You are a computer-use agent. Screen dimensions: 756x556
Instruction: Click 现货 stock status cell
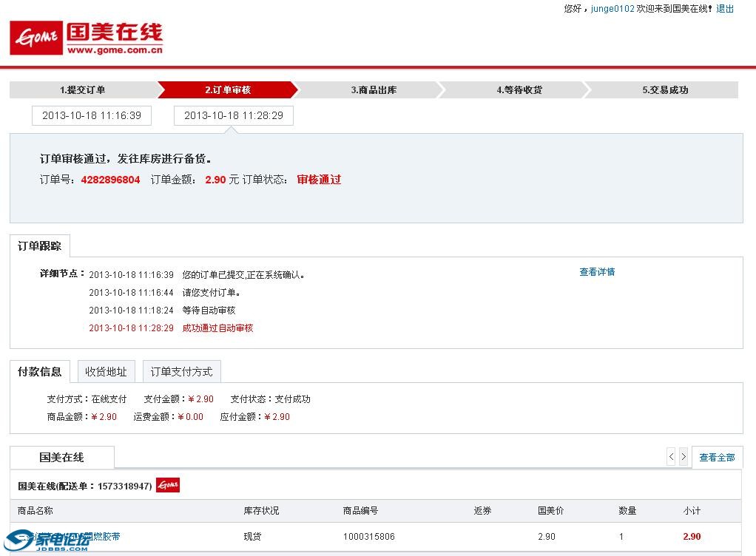tap(252, 536)
